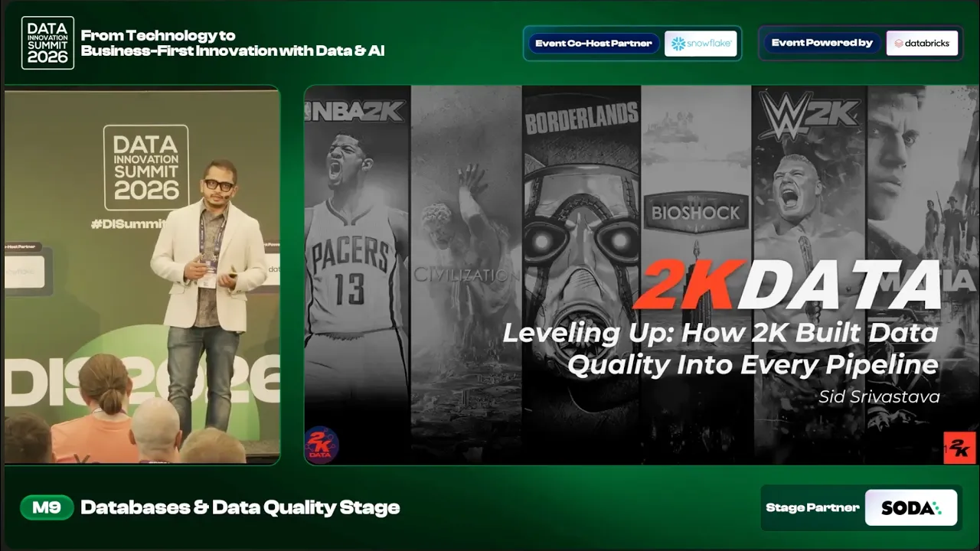Click the "Event Co-Host Partner" label

(x=593, y=44)
